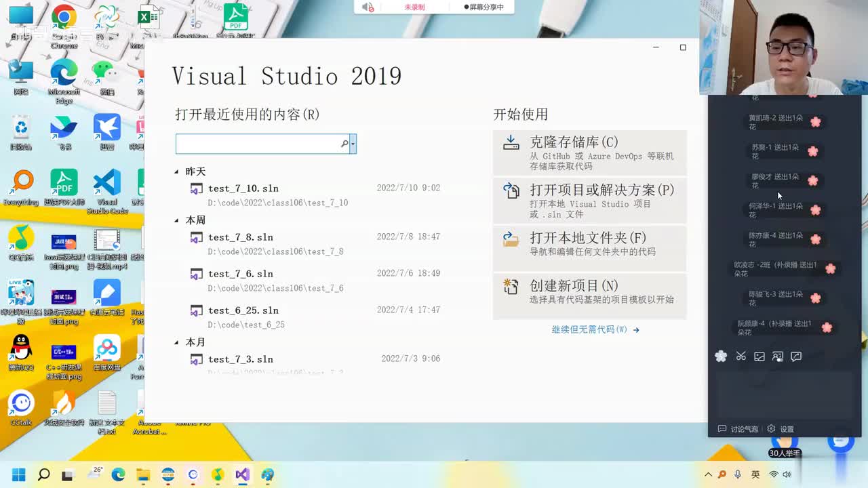Collapse the 本月 group
The height and width of the screenshot is (488, 868).
click(x=177, y=343)
